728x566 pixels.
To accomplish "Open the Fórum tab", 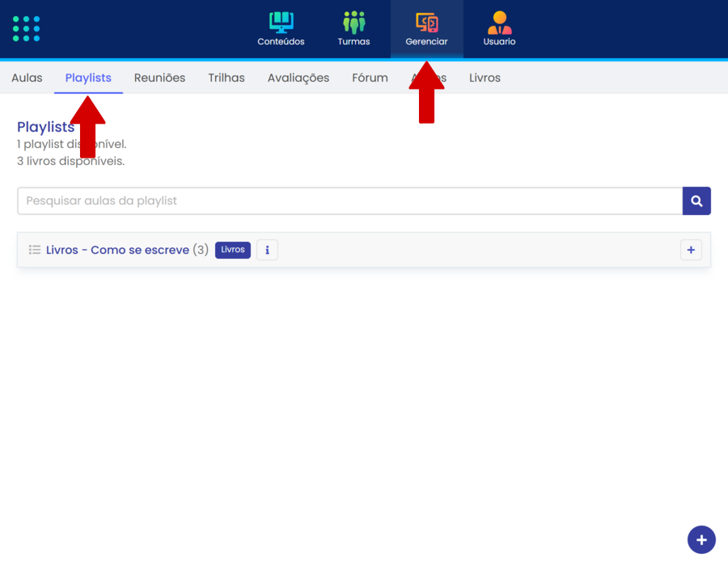I will 370,78.
